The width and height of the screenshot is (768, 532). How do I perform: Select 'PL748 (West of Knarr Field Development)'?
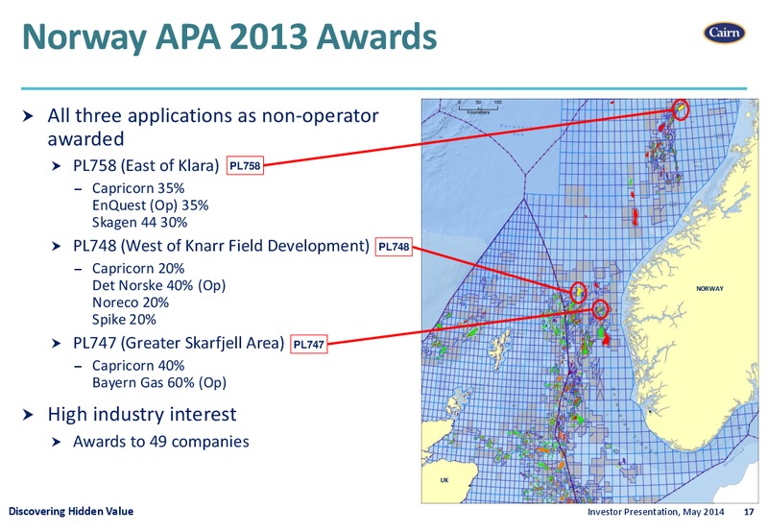point(221,246)
